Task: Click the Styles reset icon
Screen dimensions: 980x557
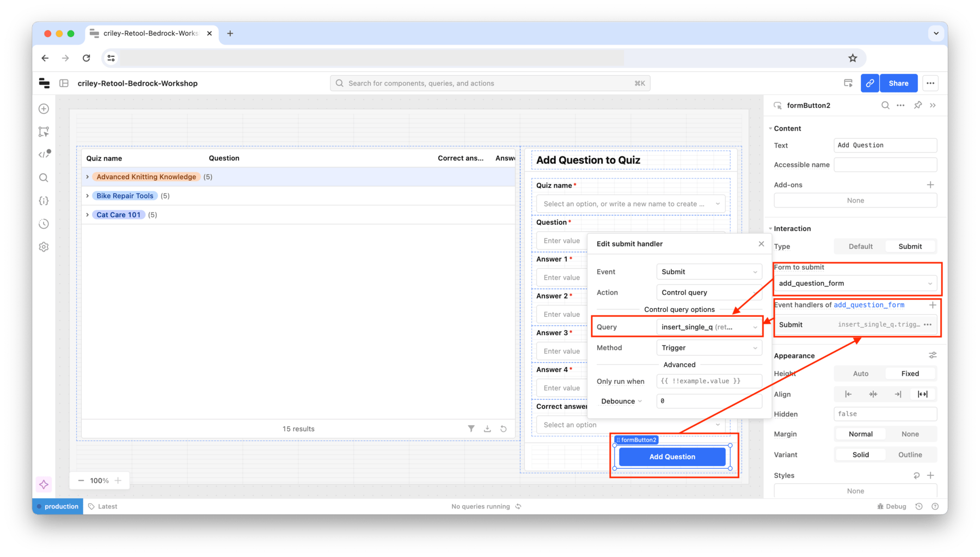Action: [916, 475]
